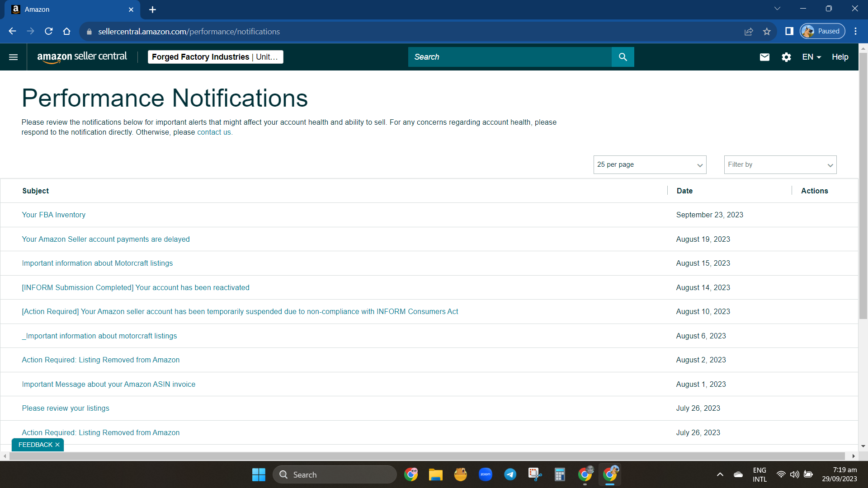Click the battery tray icon

(808, 474)
